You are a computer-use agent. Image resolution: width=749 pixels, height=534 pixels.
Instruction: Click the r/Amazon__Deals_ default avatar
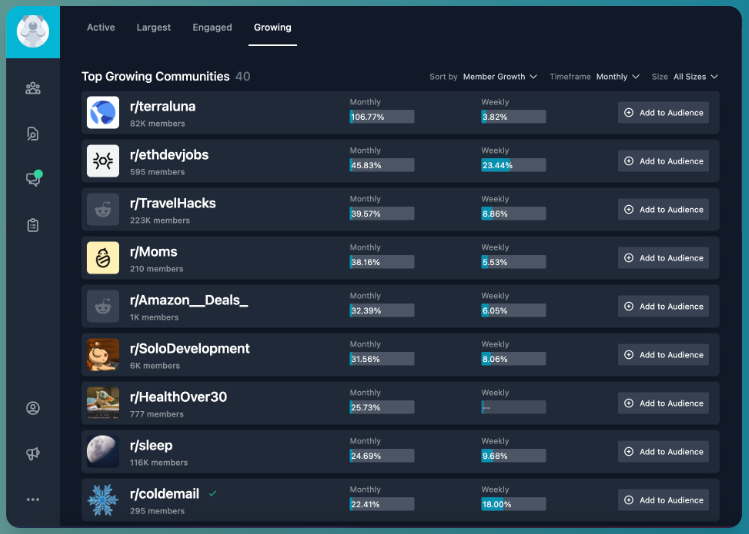[x=103, y=306]
